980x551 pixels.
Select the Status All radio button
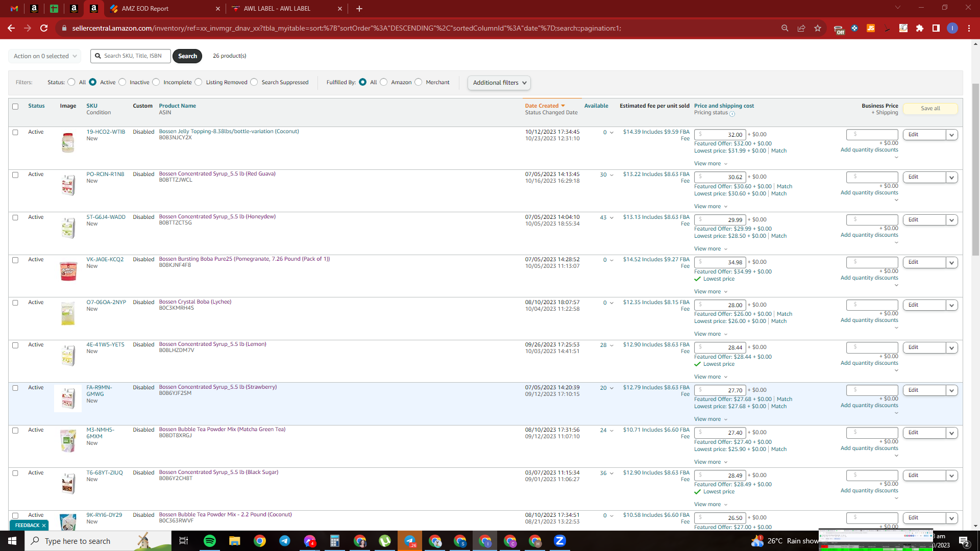click(71, 82)
